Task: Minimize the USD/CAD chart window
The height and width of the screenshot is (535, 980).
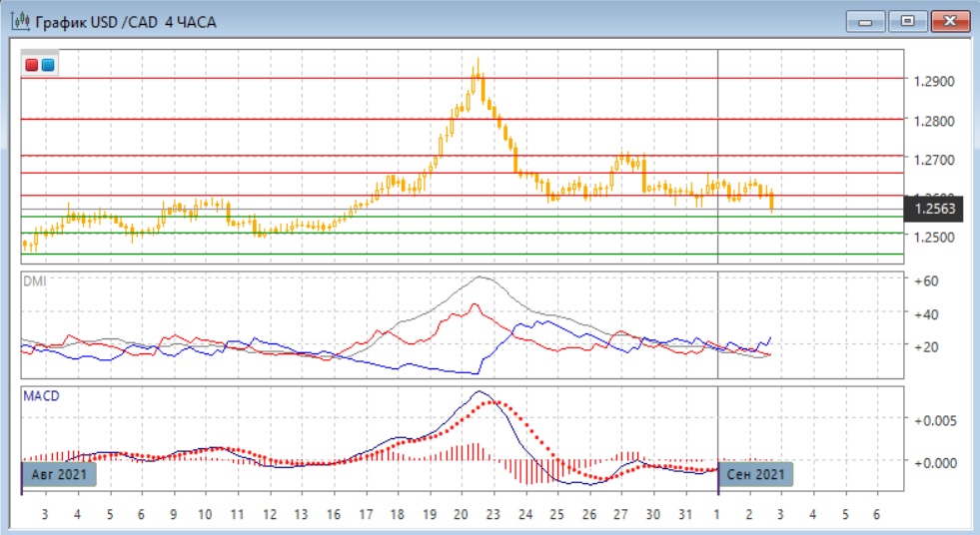Action: pos(866,21)
